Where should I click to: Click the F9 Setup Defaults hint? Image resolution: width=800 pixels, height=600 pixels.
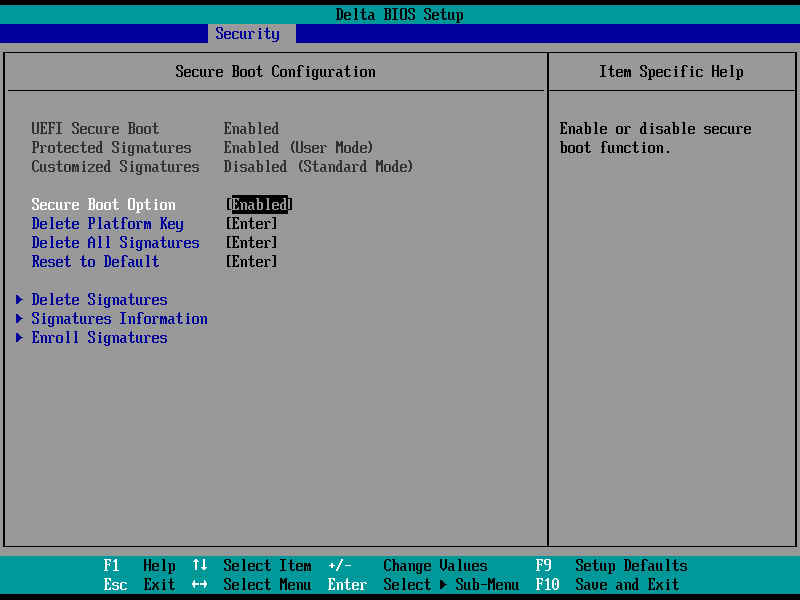point(612,565)
